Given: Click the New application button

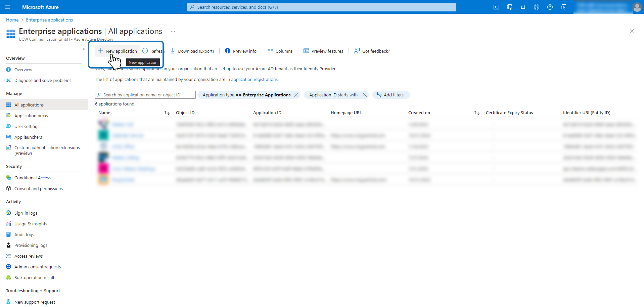Looking at the screenshot, I should (x=118, y=51).
